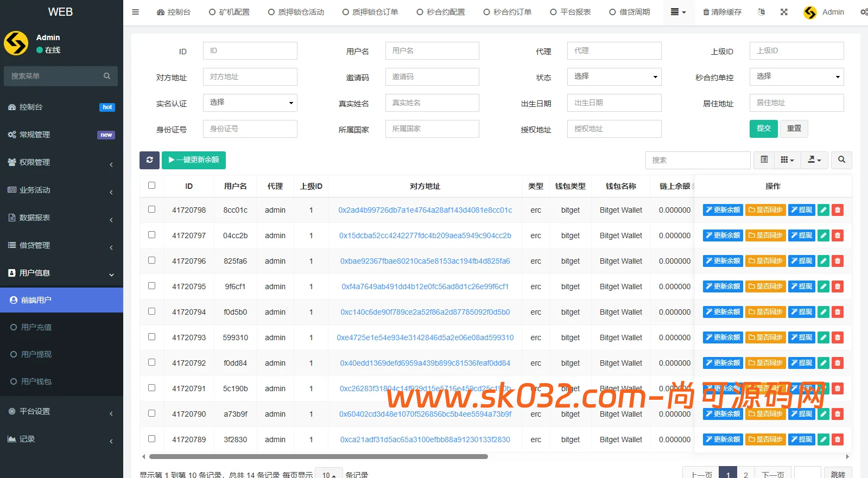This screenshot has width=868, height=478.
Task: Open 用户钱包 in the sidebar
Action: (61, 381)
